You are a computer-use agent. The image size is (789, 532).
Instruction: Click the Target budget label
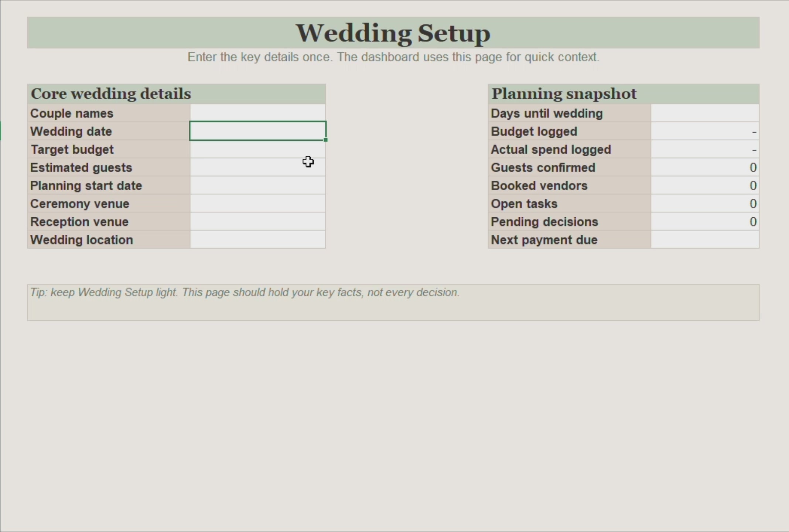point(109,149)
